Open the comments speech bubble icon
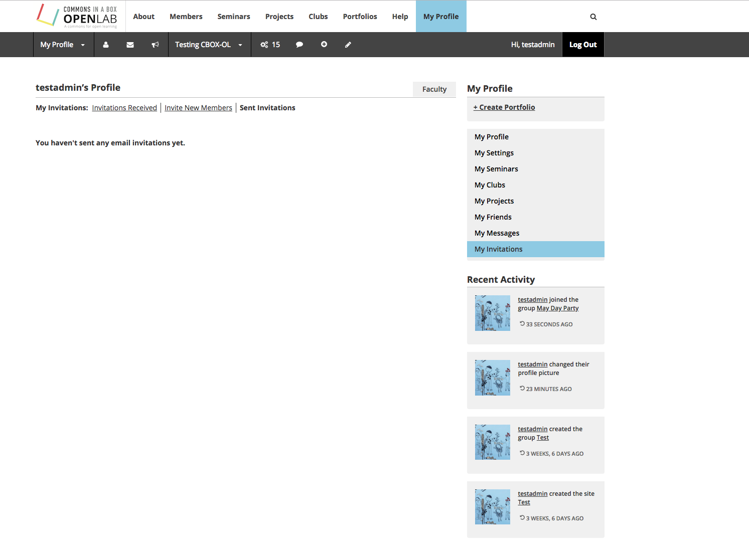This screenshot has height=560, width=749. click(299, 45)
